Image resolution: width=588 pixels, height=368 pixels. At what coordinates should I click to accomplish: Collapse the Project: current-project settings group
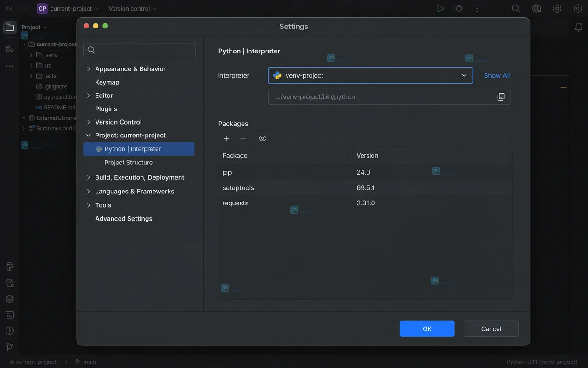(x=89, y=136)
